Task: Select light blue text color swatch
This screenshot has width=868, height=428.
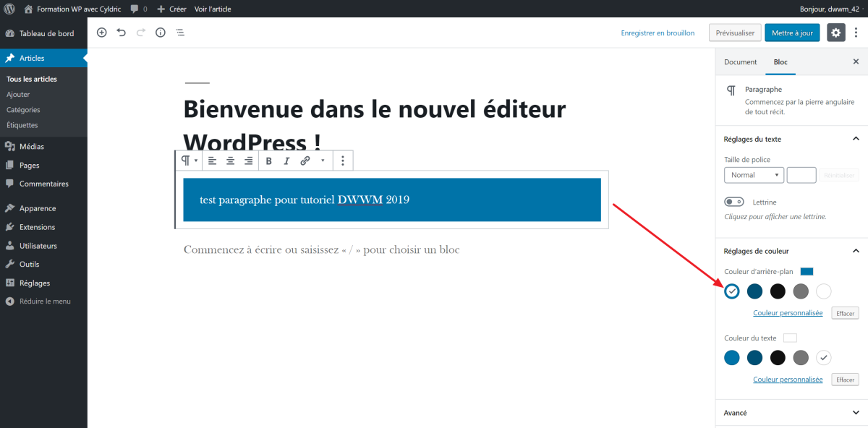Action: point(732,357)
